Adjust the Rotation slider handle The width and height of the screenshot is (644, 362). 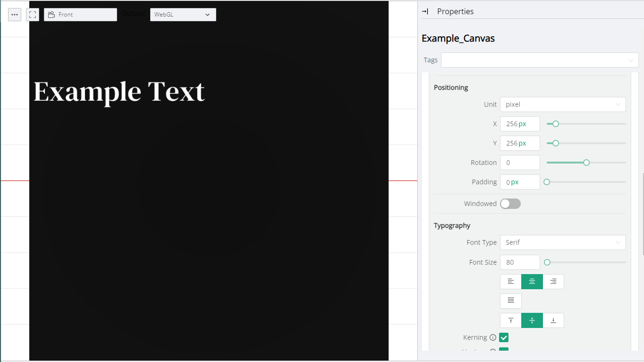pyautogui.click(x=586, y=163)
